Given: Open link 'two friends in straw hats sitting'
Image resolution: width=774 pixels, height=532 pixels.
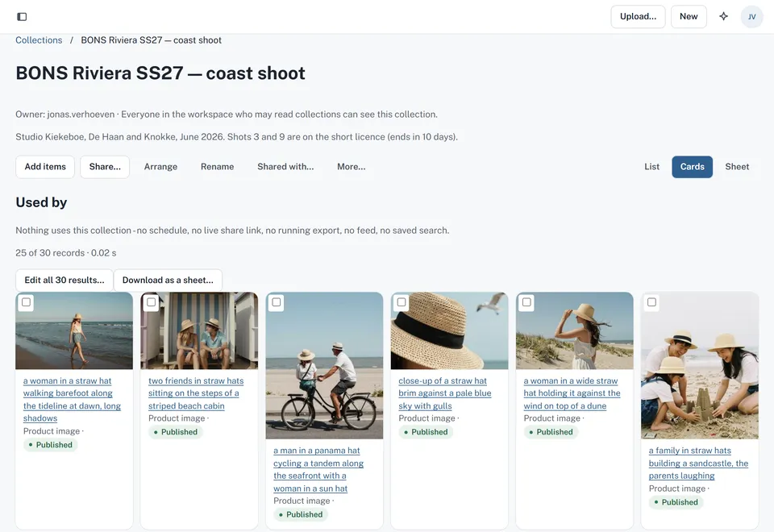Looking at the screenshot, I should click(196, 393).
